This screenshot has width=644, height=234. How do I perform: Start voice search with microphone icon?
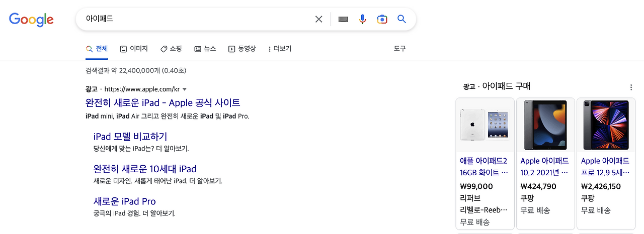(362, 19)
